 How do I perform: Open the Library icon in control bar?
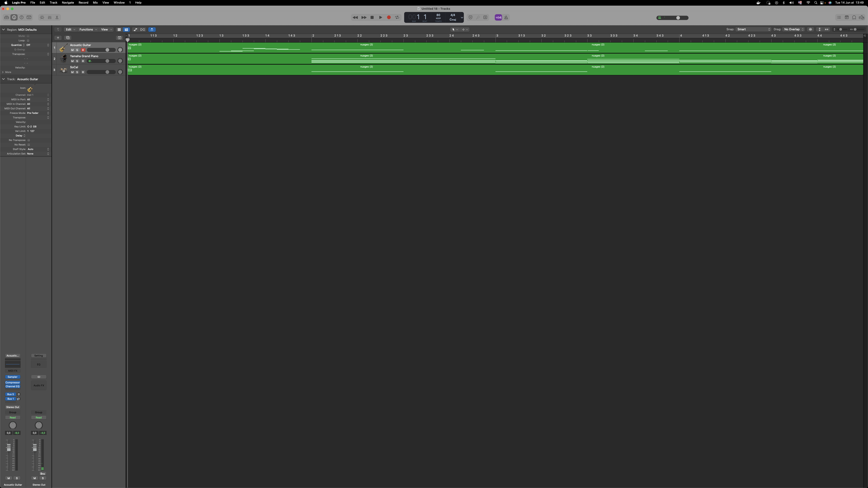click(x=6, y=18)
